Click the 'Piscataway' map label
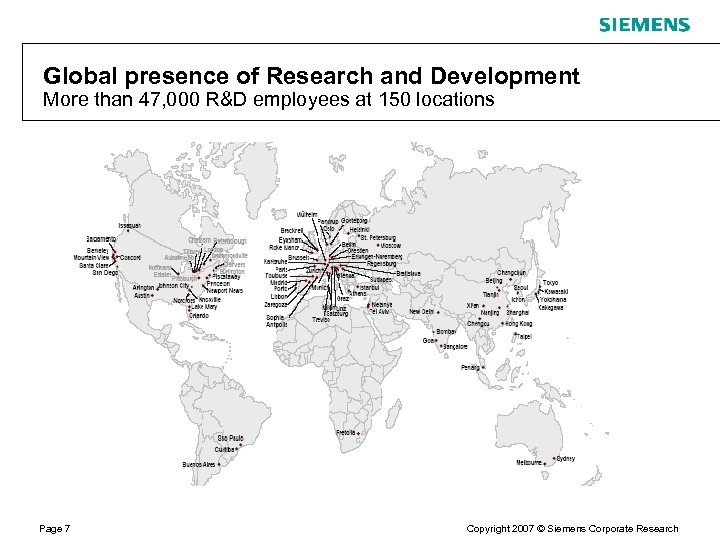This screenshot has height=540, width=720. tap(226, 277)
